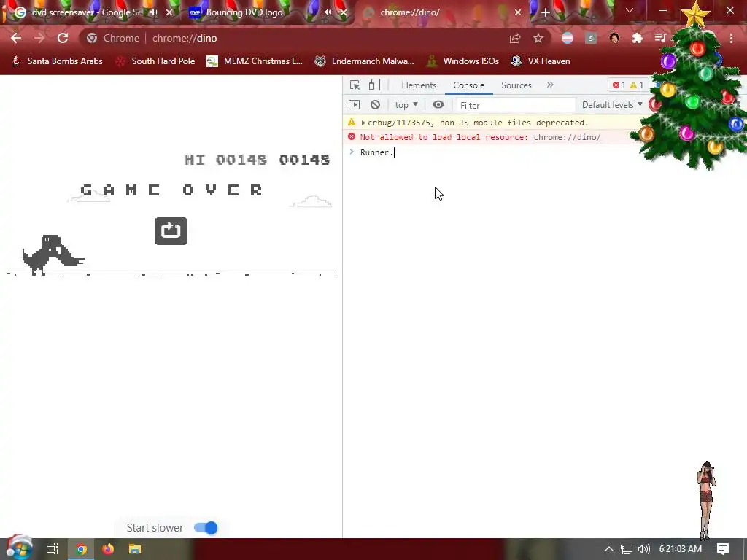Launch Firefox from the taskbar
The width and height of the screenshot is (747, 560).
point(108,549)
